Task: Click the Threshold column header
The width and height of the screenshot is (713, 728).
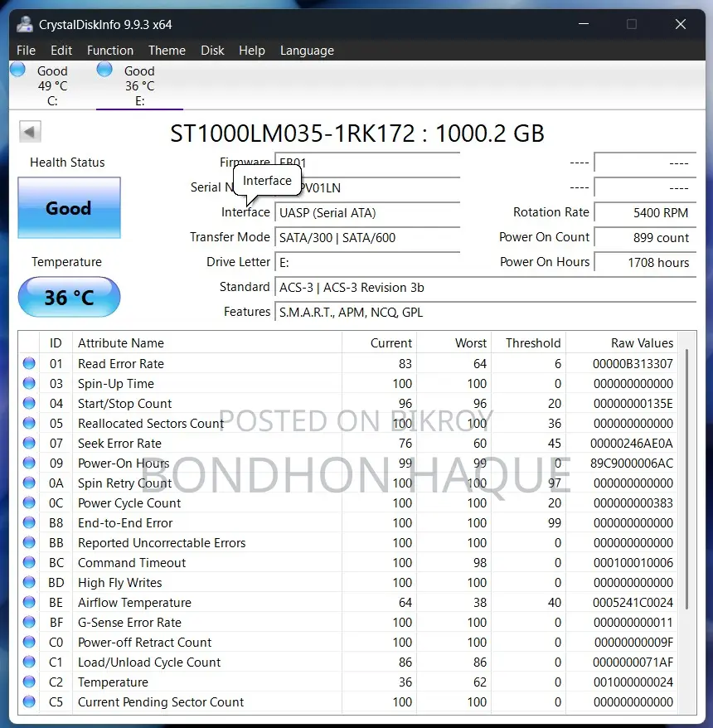Action: (x=529, y=343)
